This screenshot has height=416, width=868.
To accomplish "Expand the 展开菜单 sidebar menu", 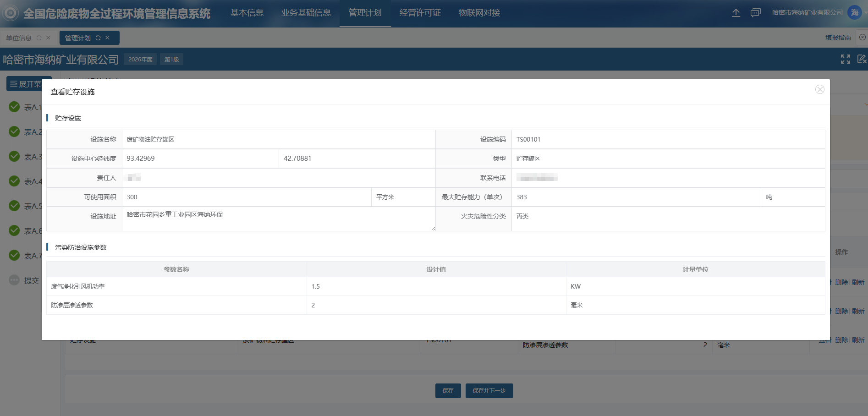I will [x=26, y=84].
